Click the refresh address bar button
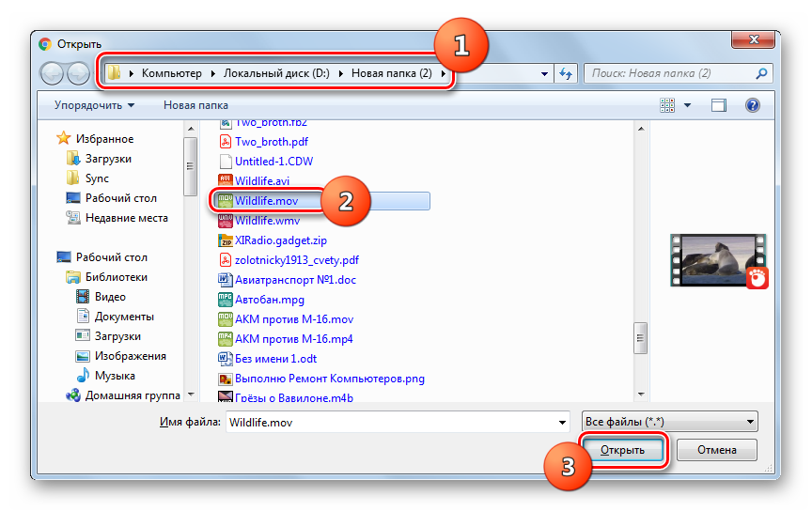The width and height of the screenshot is (812, 511). (x=566, y=73)
